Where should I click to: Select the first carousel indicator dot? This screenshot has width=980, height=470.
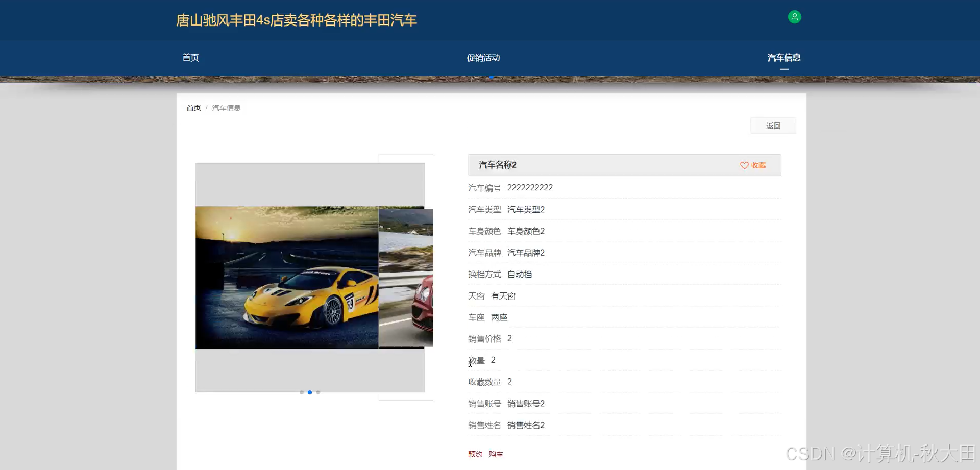pyautogui.click(x=302, y=392)
